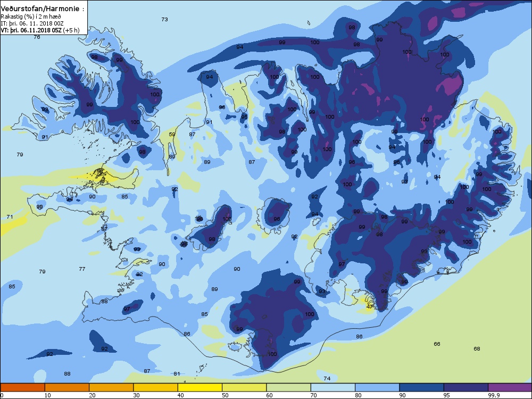Click the '50' label on the legend scale

[x=225, y=395]
